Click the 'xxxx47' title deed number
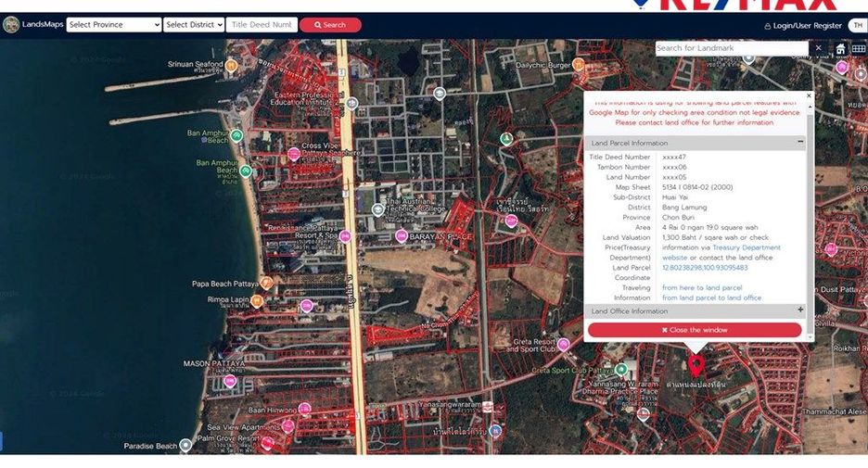Viewport: 868px width, 468px height. click(673, 158)
